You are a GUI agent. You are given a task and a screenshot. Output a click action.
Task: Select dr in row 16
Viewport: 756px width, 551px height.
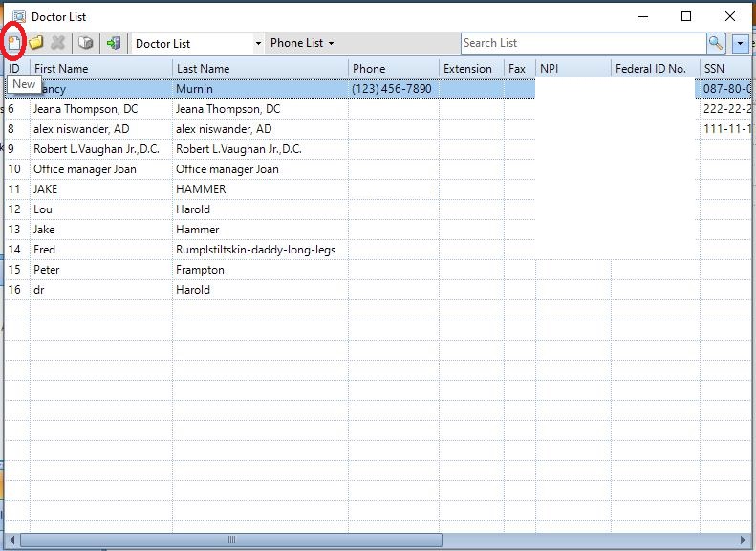coord(101,290)
